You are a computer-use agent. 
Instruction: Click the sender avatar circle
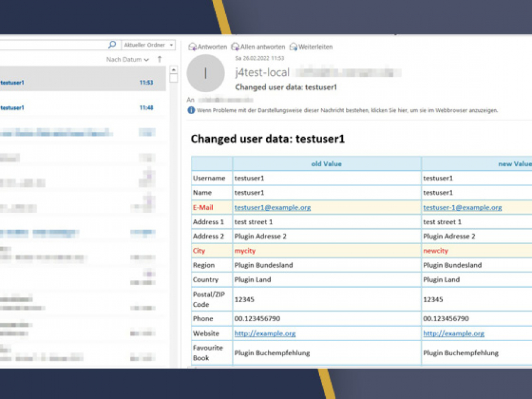pos(206,73)
